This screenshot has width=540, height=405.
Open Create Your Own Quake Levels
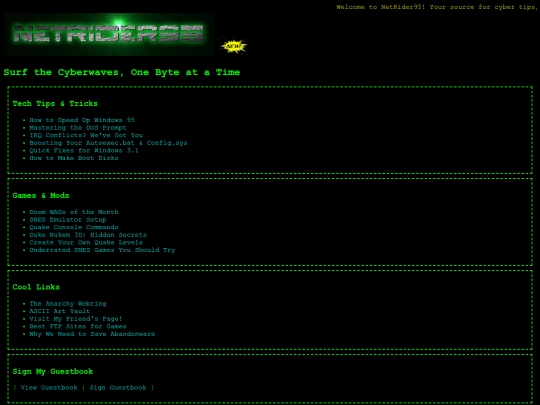coord(86,242)
